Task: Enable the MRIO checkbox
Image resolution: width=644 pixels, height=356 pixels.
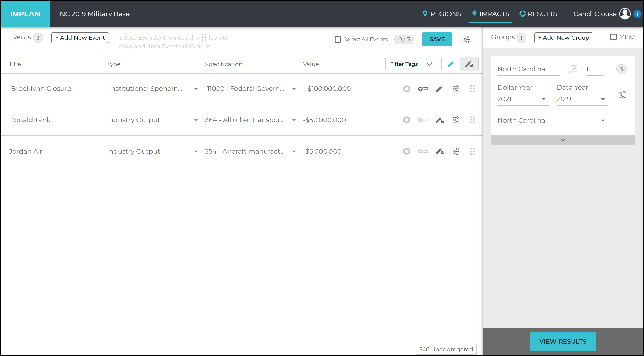Action: point(614,37)
